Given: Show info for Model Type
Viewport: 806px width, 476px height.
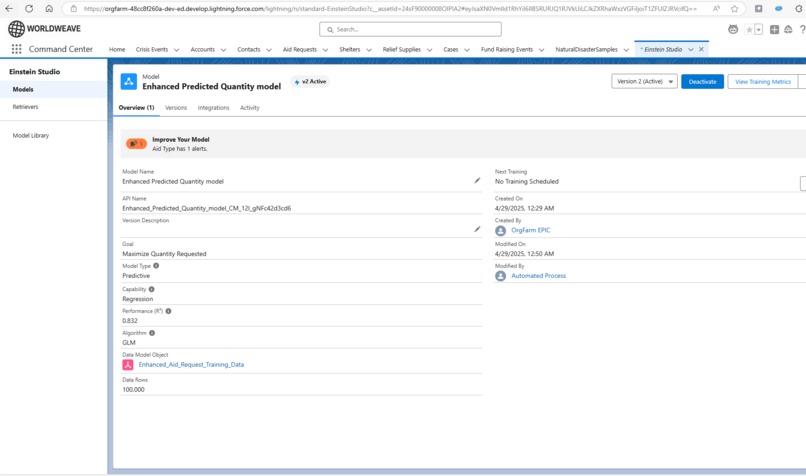Looking at the screenshot, I should click(x=156, y=266).
